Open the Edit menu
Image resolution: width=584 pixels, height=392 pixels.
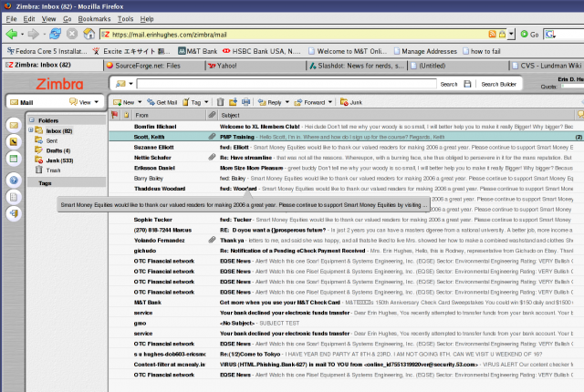(x=28, y=18)
